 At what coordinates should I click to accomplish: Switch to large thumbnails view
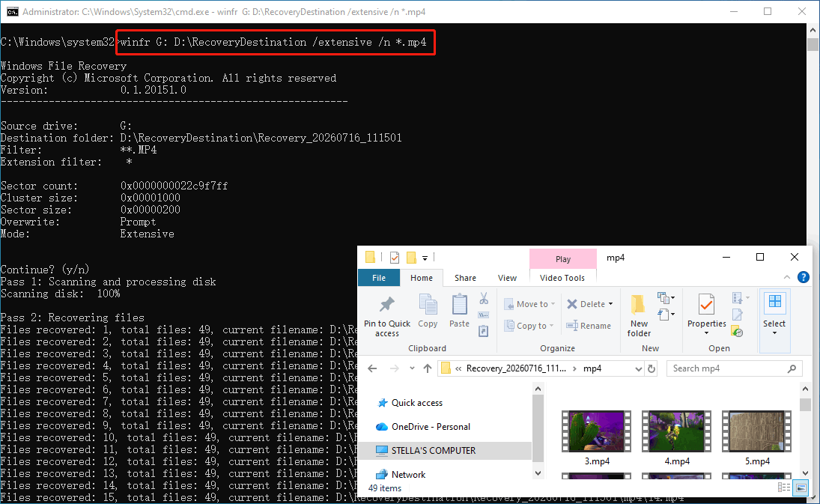click(801, 488)
